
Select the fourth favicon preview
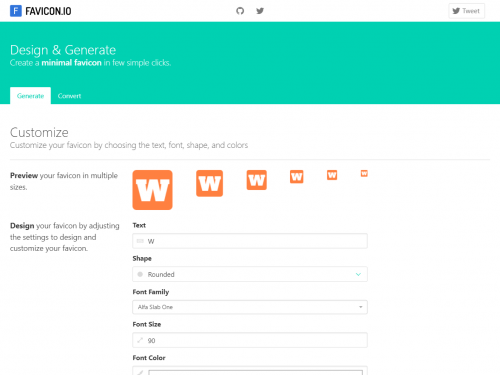[297, 177]
